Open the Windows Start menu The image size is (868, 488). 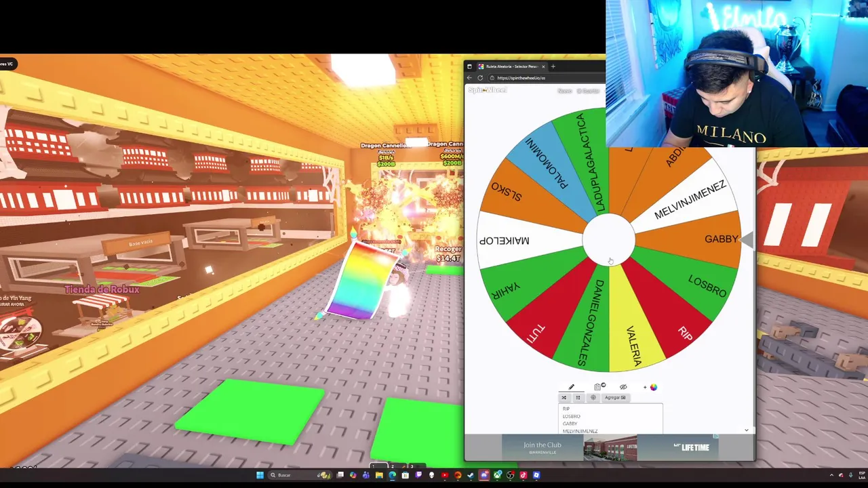pos(260,475)
